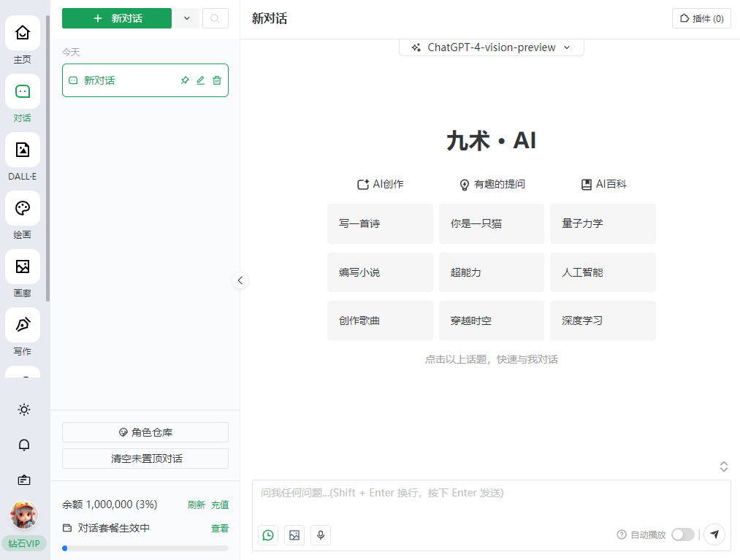Click the balance usage progress bar
The width and height of the screenshot is (740, 560).
(x=145, y=548)
